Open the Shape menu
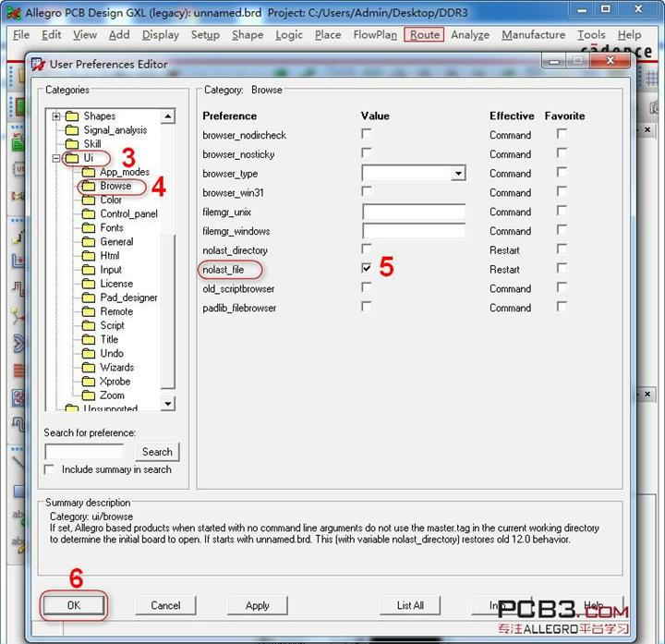665x644 pixels. [x=248, y=35]
